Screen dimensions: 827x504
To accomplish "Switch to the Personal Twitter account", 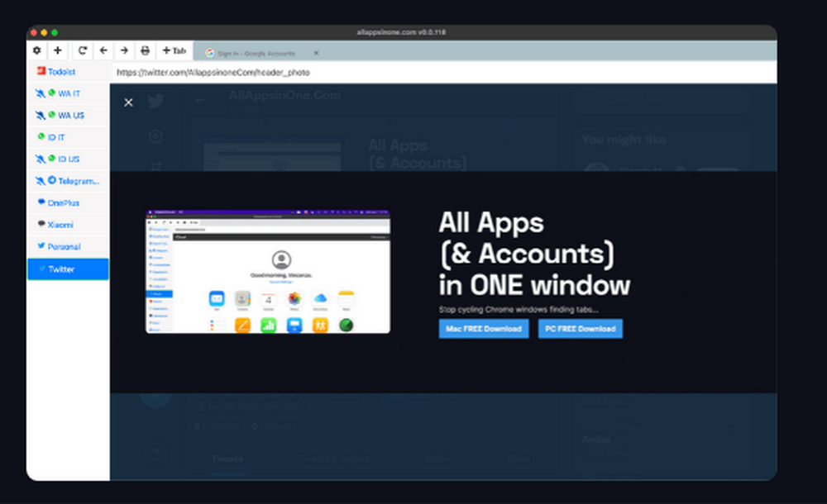I will pos(68,246).
